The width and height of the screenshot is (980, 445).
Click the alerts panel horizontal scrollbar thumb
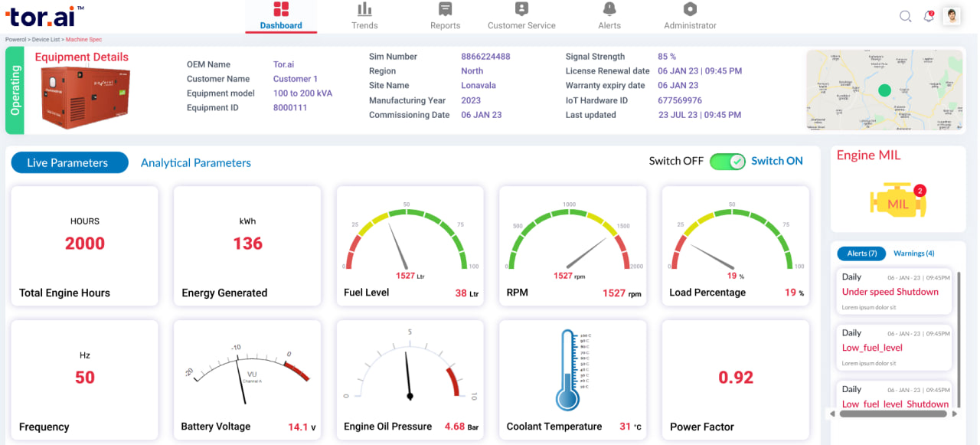pyautogui.click(x=893, y=414)
